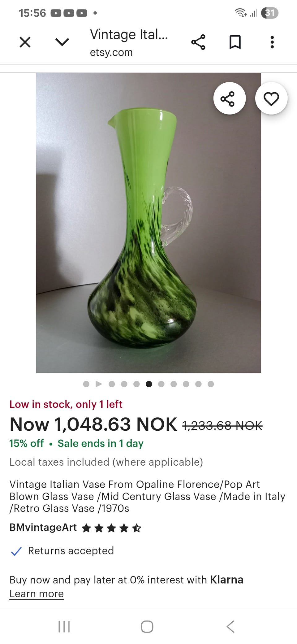Open the BMvintageArt shop page

tap(43, 527)
